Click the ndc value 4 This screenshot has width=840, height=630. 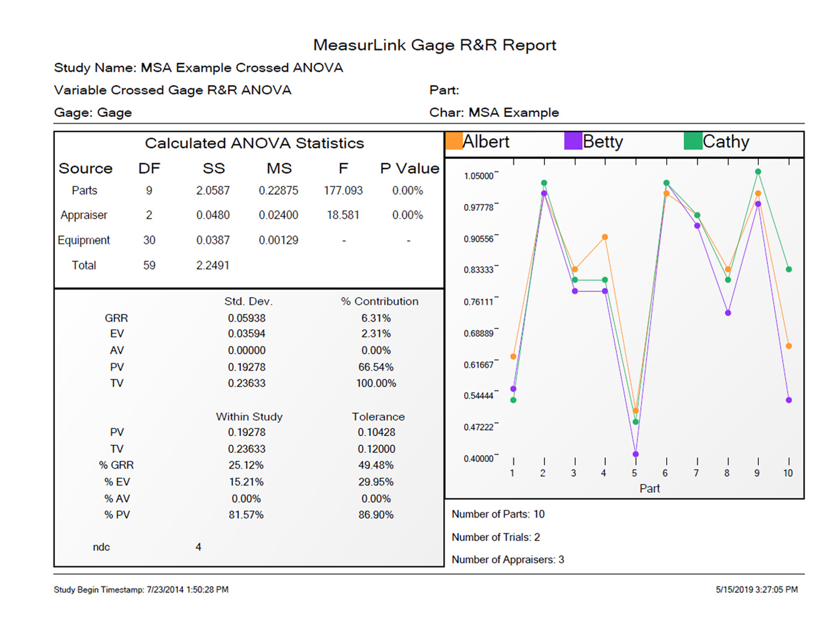[x=198, y=547]
